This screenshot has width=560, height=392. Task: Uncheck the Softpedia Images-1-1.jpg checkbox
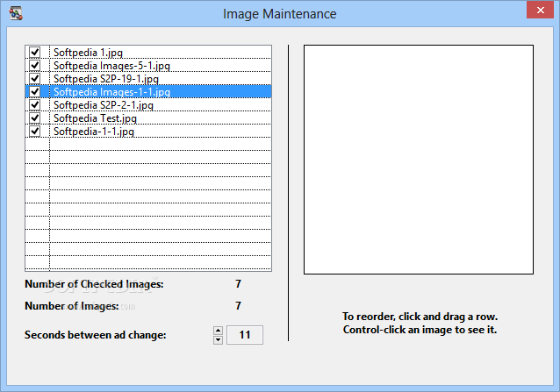pyautogui.click(x=35, y=92)
